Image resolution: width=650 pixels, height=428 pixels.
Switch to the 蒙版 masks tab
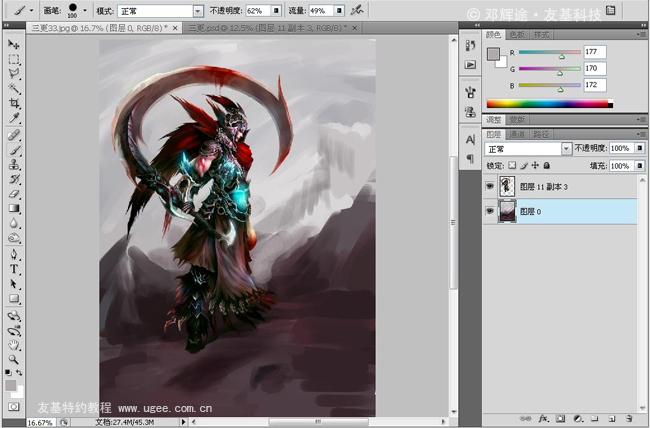517,119
